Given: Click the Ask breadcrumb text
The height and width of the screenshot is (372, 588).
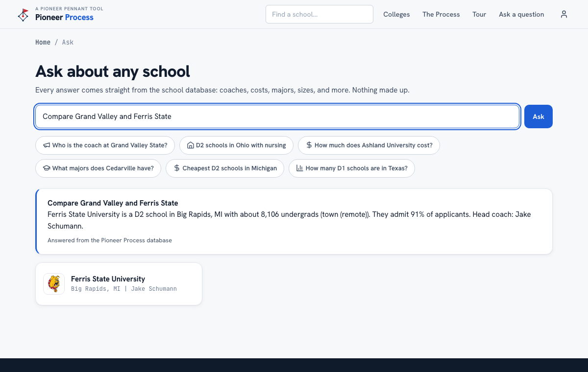Looking at the screenshot, I should [68, 42].
